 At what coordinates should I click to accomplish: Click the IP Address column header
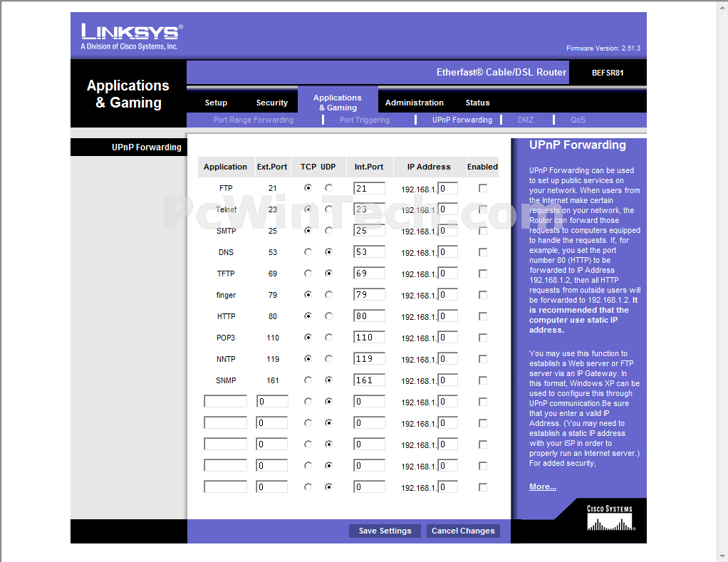pos(429,167)
